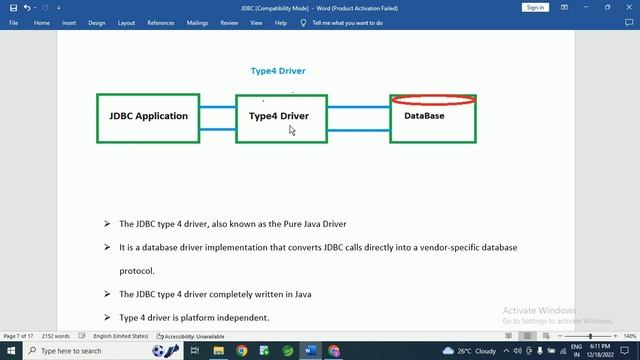Viewport: 640px width, 360px height.
Task: Show hidden system tray icons chevron
Action: [x=506, y=351]
